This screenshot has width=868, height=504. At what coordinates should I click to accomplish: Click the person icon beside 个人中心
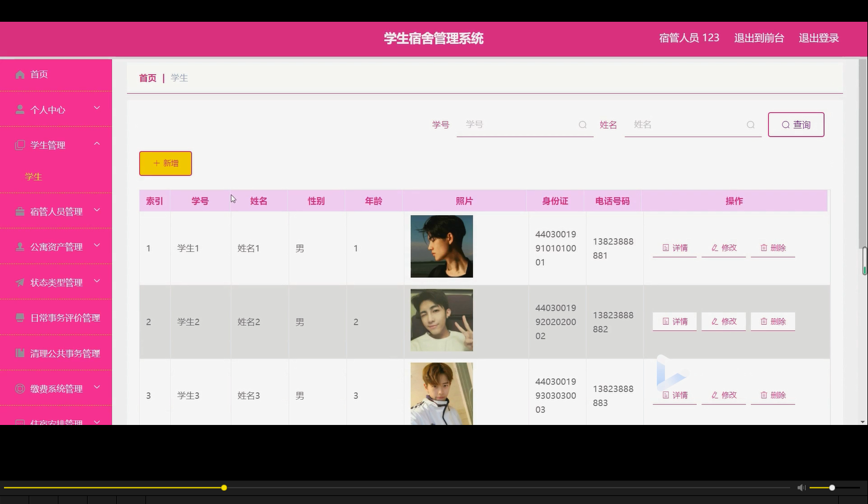[20, 109]
